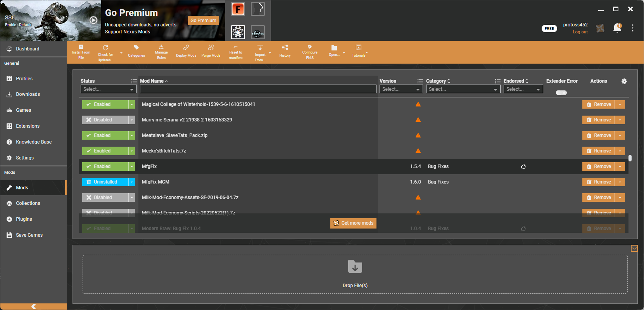
Task: Expand the Open... dropdown arrow
Action: click(344, 53)
